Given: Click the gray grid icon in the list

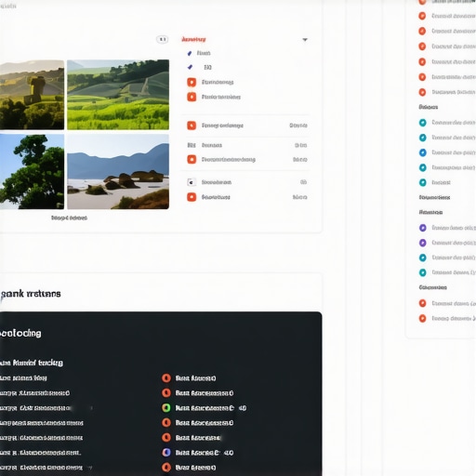Looking at the screenshot, I should point(192,145).
